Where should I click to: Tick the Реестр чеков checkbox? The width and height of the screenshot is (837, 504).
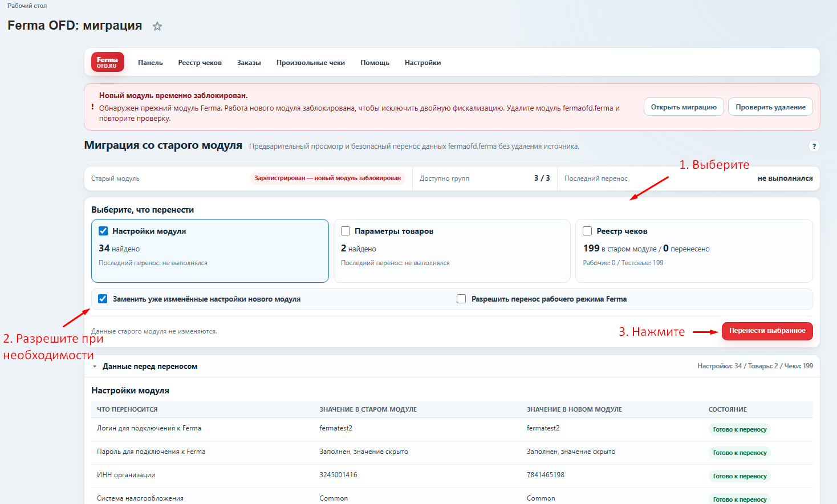point(587,231)
